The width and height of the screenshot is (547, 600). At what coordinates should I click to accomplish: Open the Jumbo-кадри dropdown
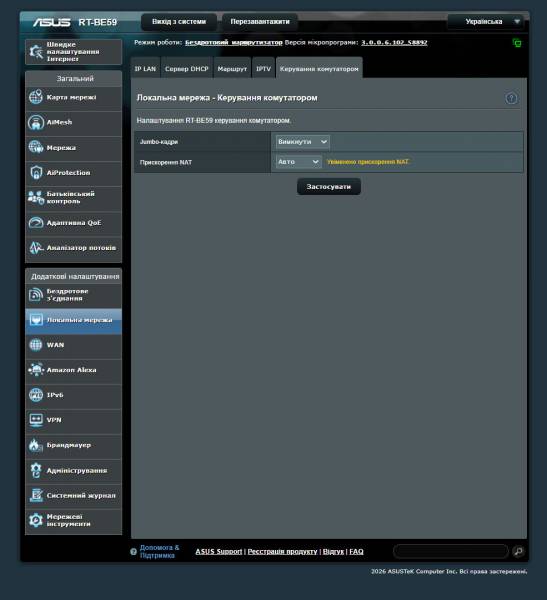[302, 142]
